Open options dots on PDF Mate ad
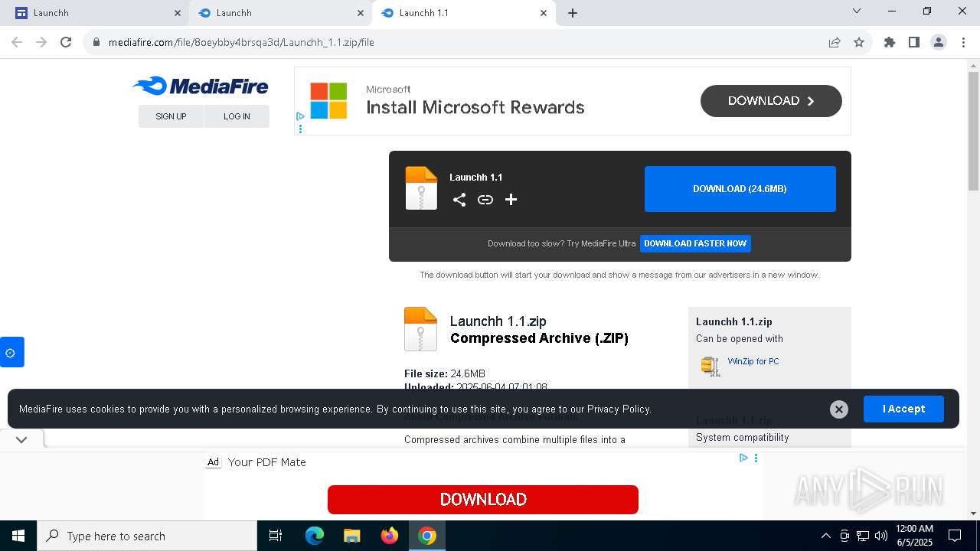Screen dimensions: 980x551 click(756, 458)
